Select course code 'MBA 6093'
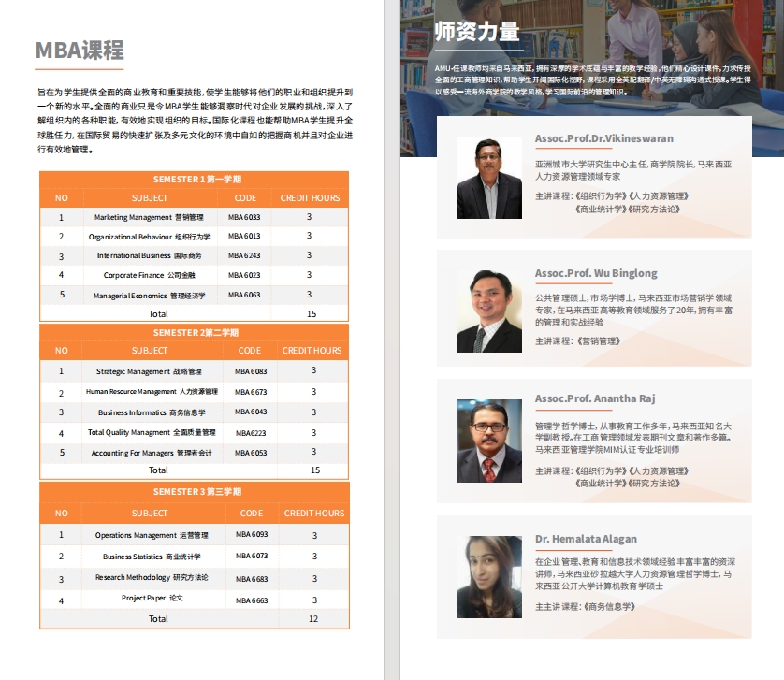Screen dimensions: 784x680 [x=252, y=534]
